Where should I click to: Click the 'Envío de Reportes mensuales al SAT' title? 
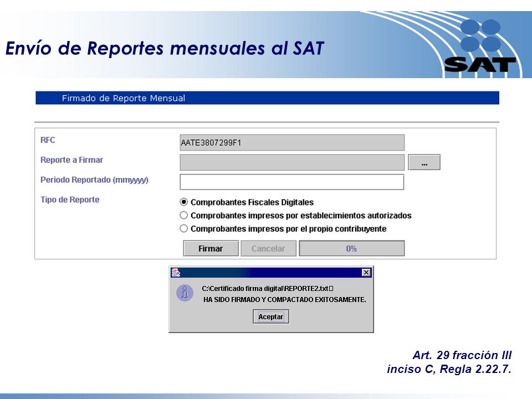165,48
